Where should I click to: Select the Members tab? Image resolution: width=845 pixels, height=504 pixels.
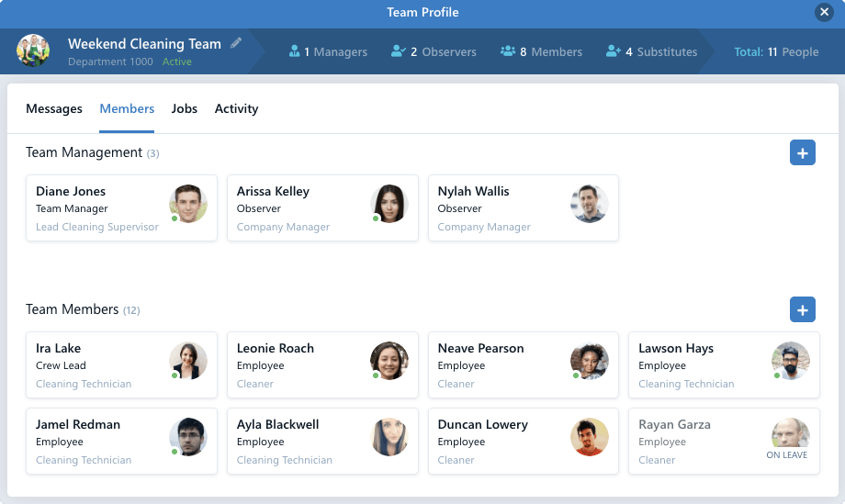click(127, 109)
